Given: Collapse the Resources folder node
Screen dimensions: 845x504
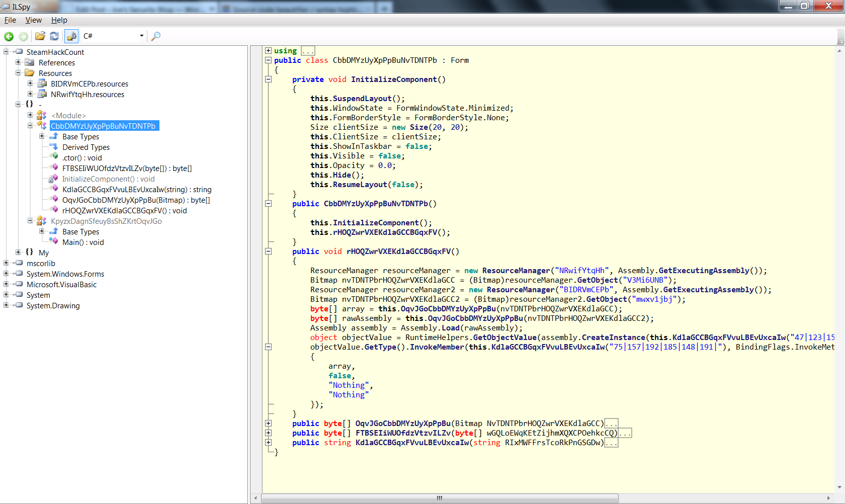Looking at the screenshot, I should tap(18, 72).
